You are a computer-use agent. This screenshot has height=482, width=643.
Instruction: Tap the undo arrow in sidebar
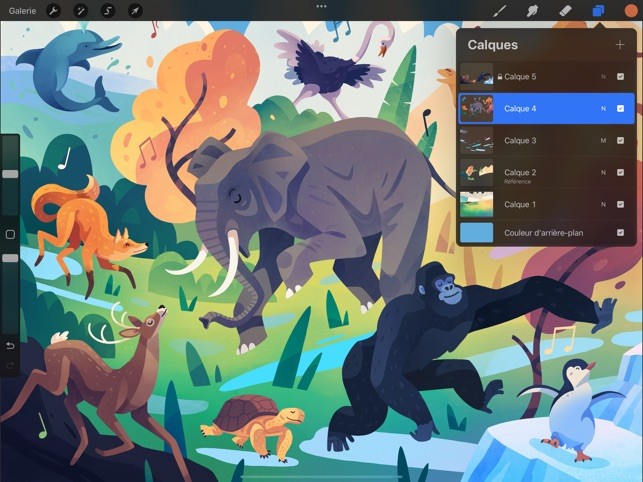[x=10, y=346]
